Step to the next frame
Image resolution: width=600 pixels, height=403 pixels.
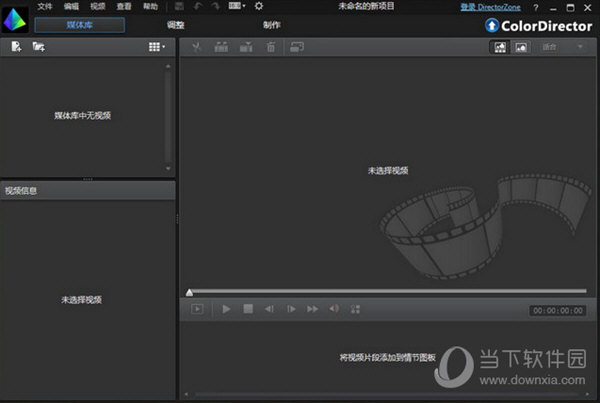[291, 309]
